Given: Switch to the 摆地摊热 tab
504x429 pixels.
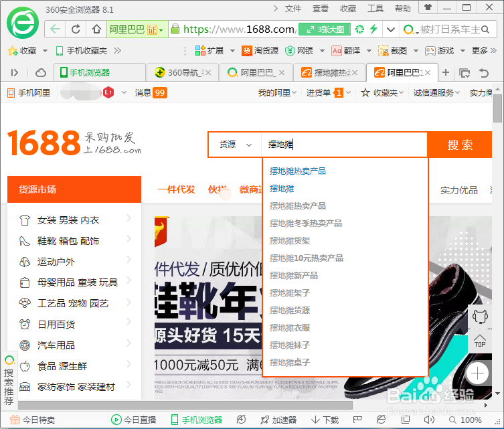Looking at the screenshot, I should [329, 73].
